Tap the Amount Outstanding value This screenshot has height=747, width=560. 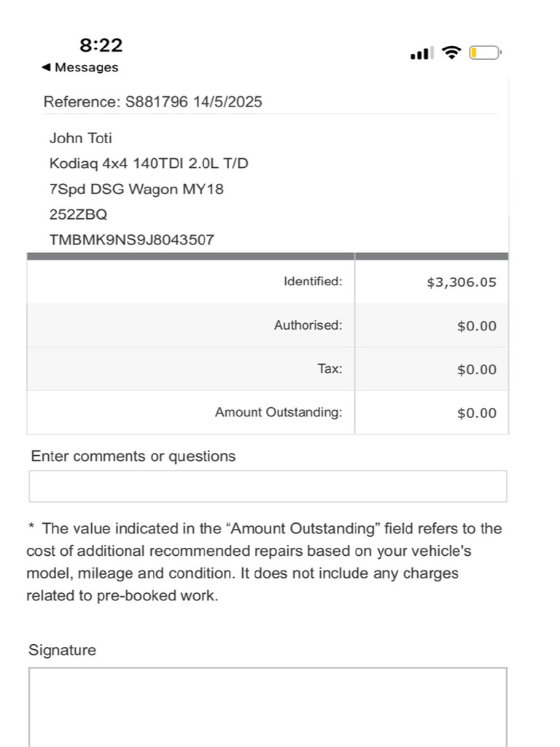(477, 413)
